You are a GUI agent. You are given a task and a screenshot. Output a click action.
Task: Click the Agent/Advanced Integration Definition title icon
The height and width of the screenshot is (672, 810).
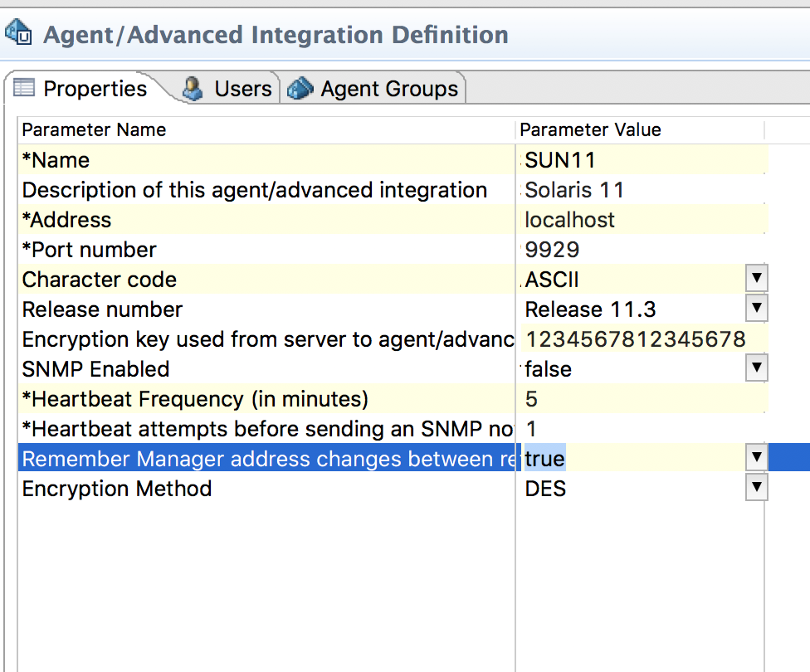click(x=18, y=34)
